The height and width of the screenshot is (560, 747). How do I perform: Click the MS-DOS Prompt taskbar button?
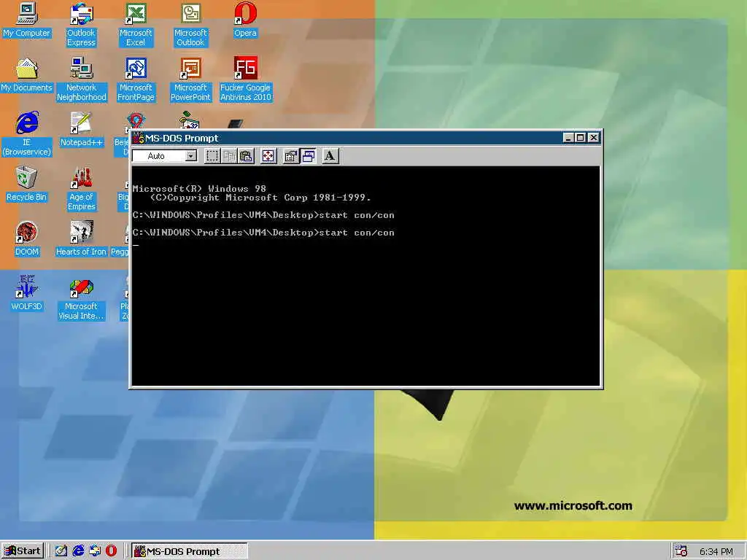(189, 551)
